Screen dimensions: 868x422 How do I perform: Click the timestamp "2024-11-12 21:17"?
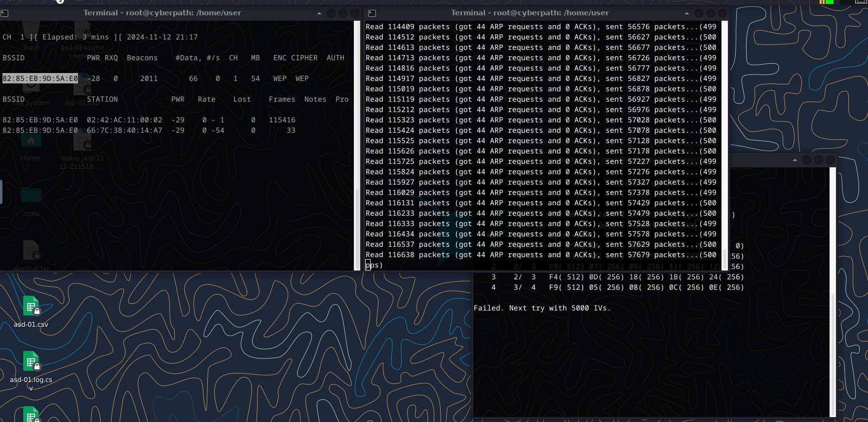click(x=162, y=37)
